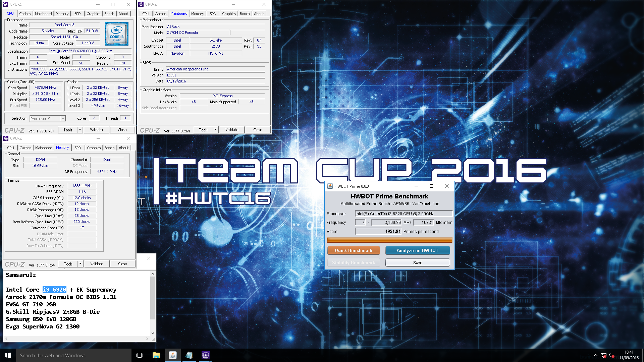Close the Notepad text window
644x362 pixels.
[x=149, y=258]
